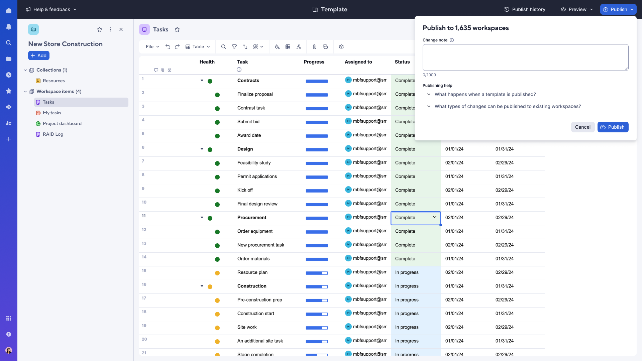Click Cancel in the publish dialog
Screen dimensions: 644x361
[x=582, y=127]
